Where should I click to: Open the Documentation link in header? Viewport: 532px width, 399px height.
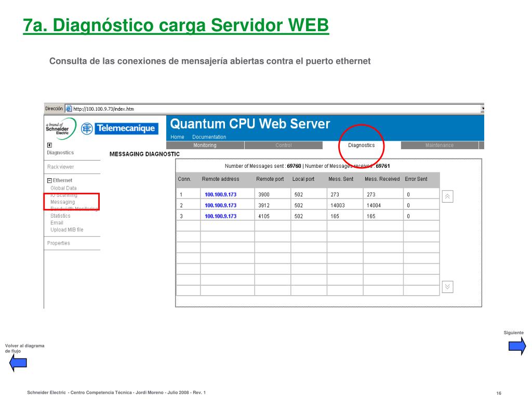click(x=209, y=137)
